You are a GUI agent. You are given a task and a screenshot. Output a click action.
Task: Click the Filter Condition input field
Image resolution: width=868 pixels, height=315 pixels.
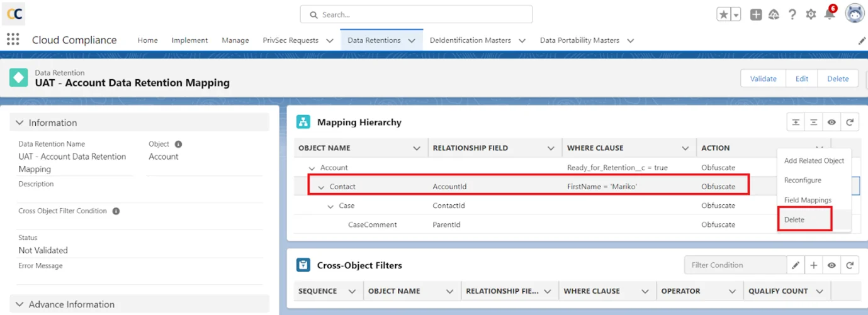coord(735,265)
